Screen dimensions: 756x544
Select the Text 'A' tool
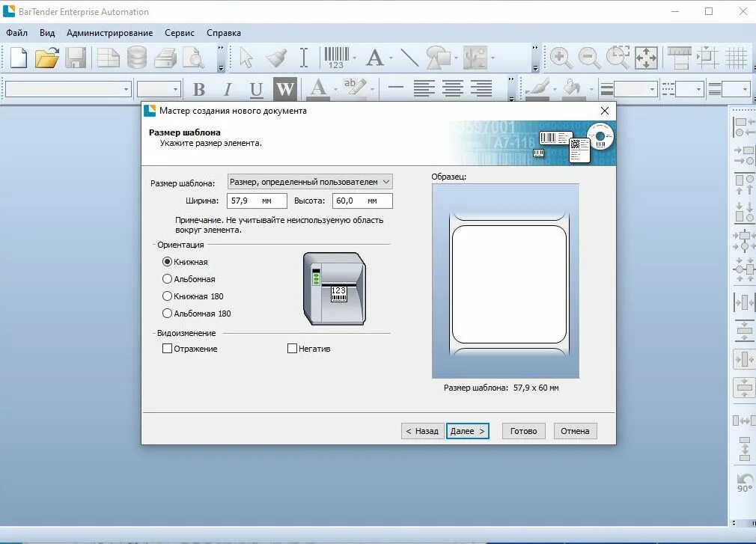point(374,58)
